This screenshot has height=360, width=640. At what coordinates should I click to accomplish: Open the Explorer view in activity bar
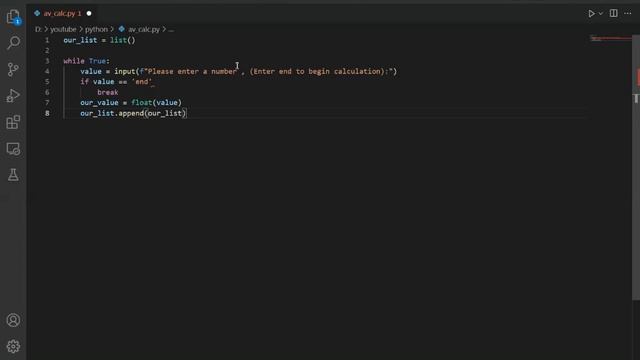click(x=13, y=17)
